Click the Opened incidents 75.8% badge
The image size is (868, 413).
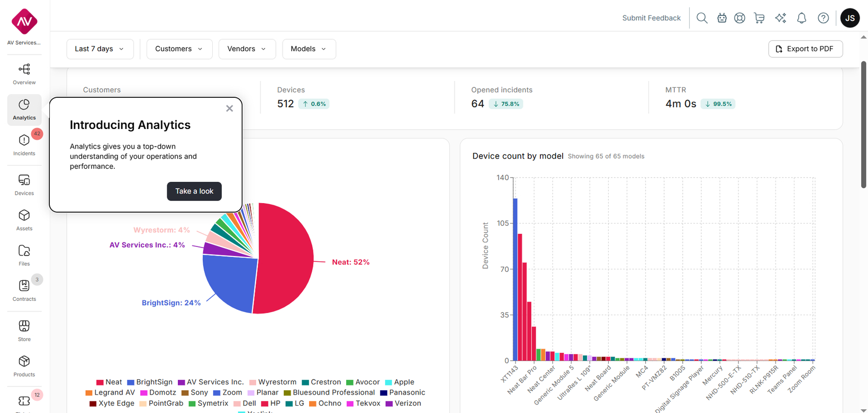point(506,104)
